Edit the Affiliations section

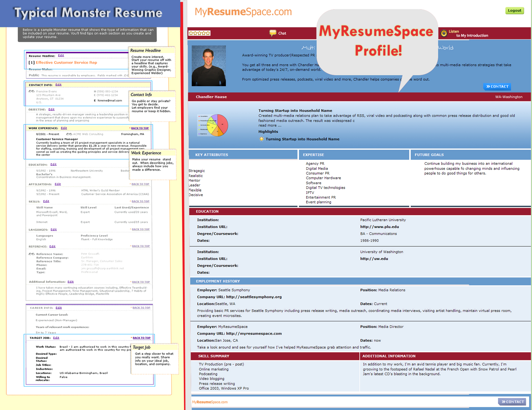coord(58,184)
